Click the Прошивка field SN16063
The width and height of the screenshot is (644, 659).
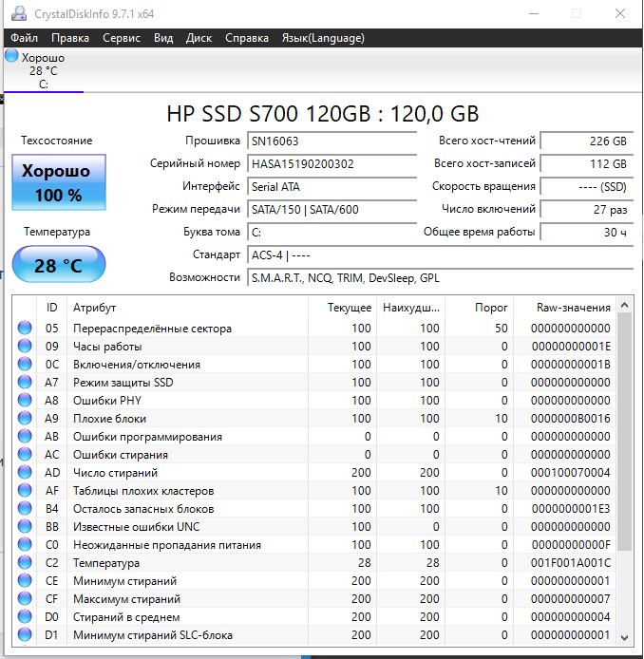(332, 141)
